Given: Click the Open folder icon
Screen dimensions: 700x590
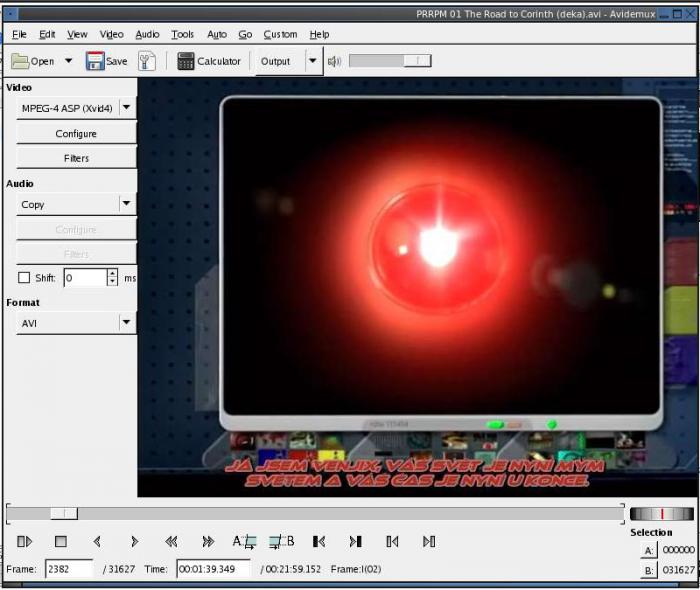Looking at the screenshot, I should (x=20, y=61).
